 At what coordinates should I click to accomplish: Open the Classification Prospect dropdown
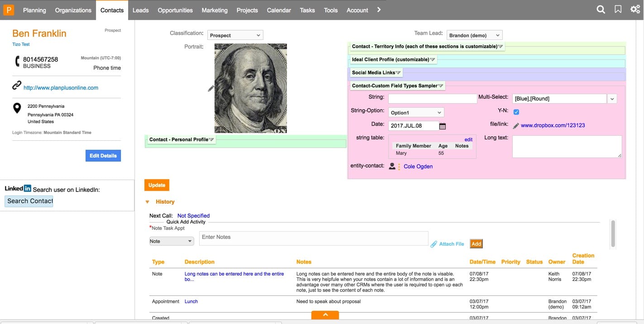[235, 34]
